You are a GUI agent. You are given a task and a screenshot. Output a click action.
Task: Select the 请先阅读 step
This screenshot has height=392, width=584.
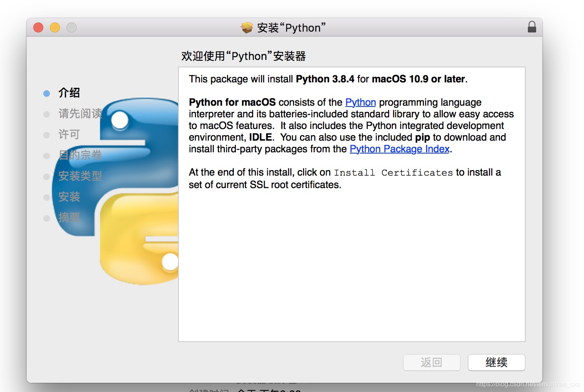point(80,114)
